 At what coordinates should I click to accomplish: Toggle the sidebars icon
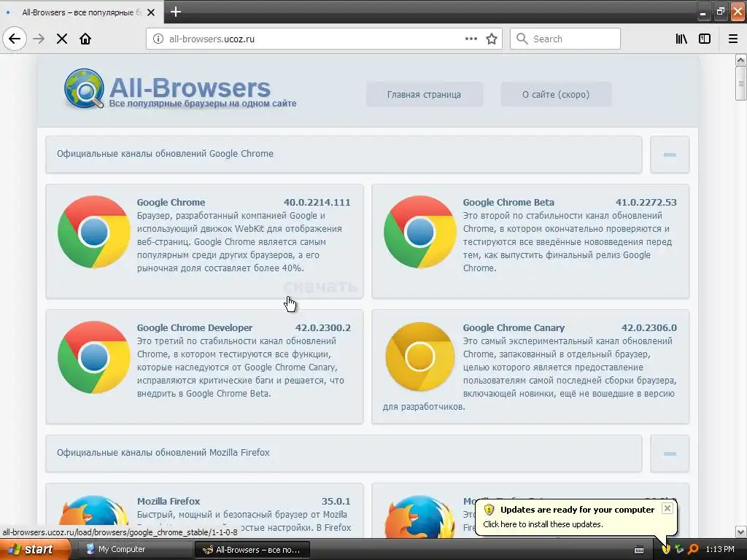tap(705, 39)
